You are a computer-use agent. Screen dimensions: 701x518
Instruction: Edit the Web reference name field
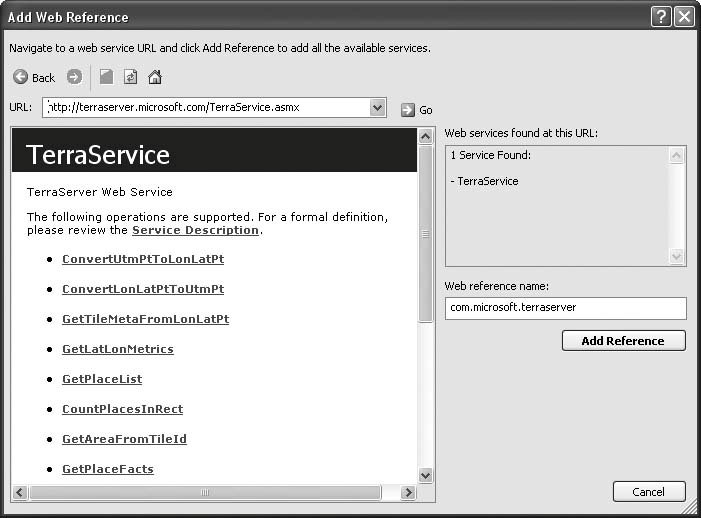[x=565, y=308]
